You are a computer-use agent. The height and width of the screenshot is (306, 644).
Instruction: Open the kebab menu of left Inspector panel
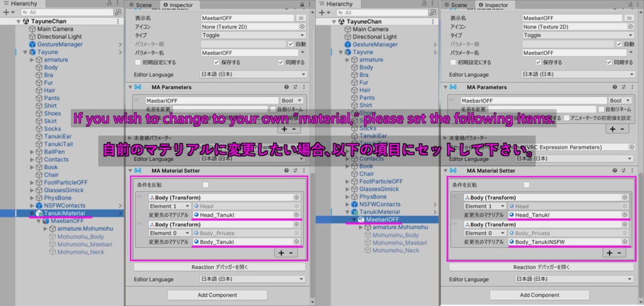click(309, 4)
